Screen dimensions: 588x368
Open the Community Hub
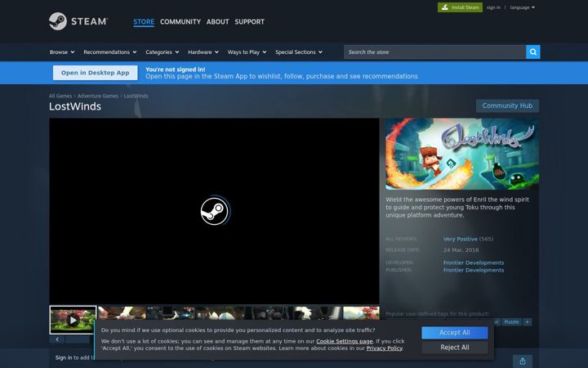[x=507, y=105]
